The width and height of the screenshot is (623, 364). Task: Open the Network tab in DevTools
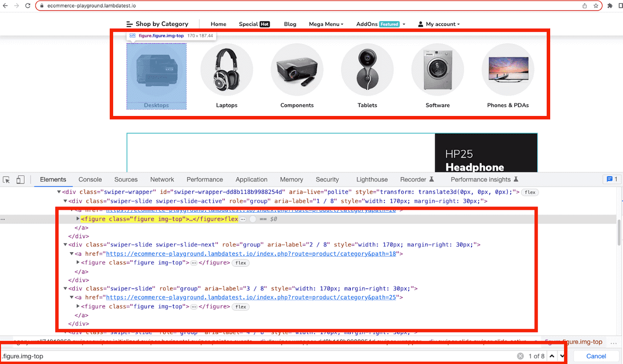coord(162,180)
